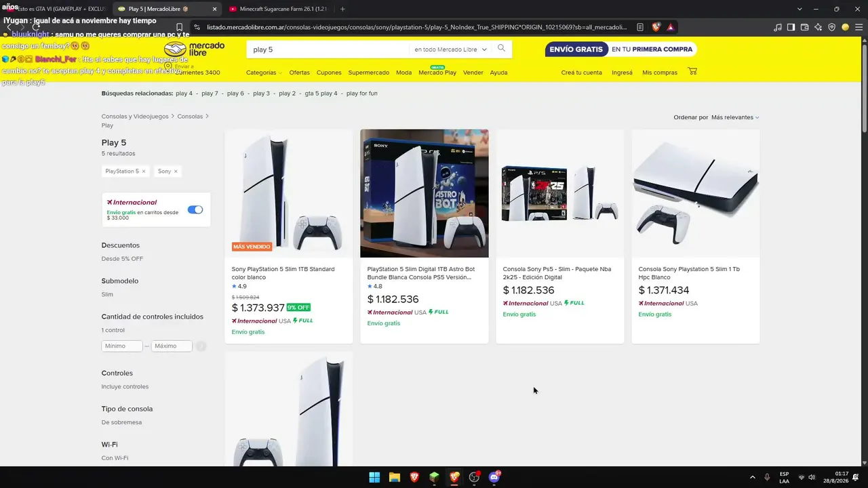Image resolution: width=868 pixels, height=488 pixels.
Task: Open the taskbar volume control
Action: [812, 477]
